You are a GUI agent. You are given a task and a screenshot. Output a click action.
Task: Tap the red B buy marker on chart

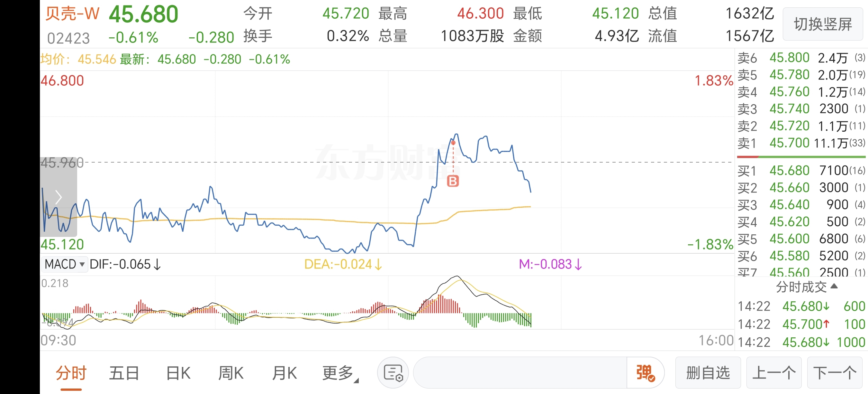click(x=453, y=181)
